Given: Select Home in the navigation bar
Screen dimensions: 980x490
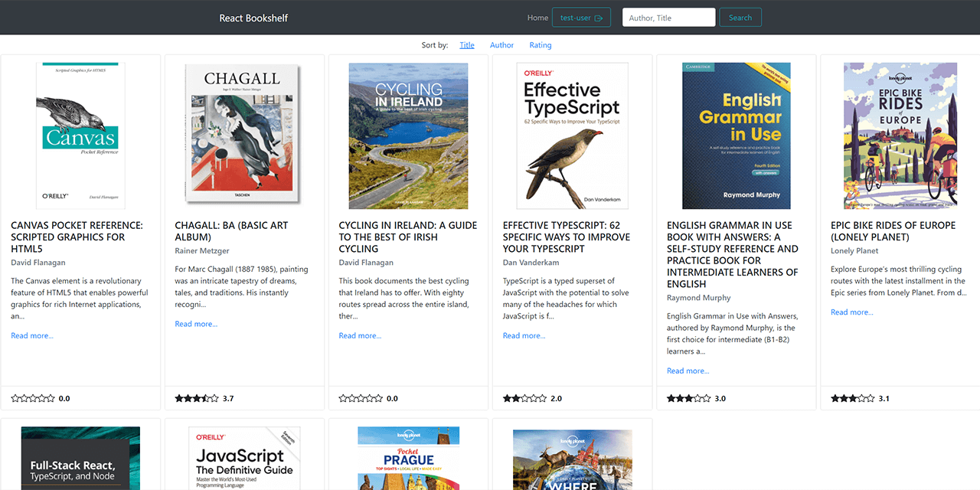Looking at the screenshot, I should (537, 17).
